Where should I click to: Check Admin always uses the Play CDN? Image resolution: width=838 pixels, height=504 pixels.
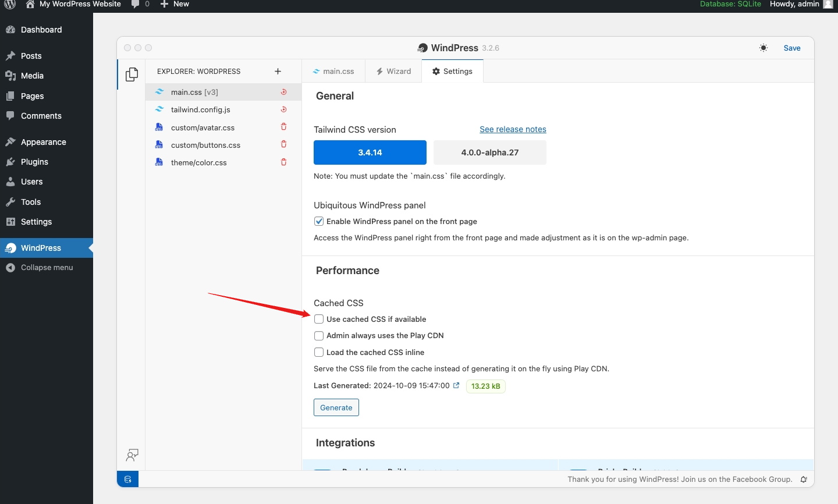click(x=319, y=335)
